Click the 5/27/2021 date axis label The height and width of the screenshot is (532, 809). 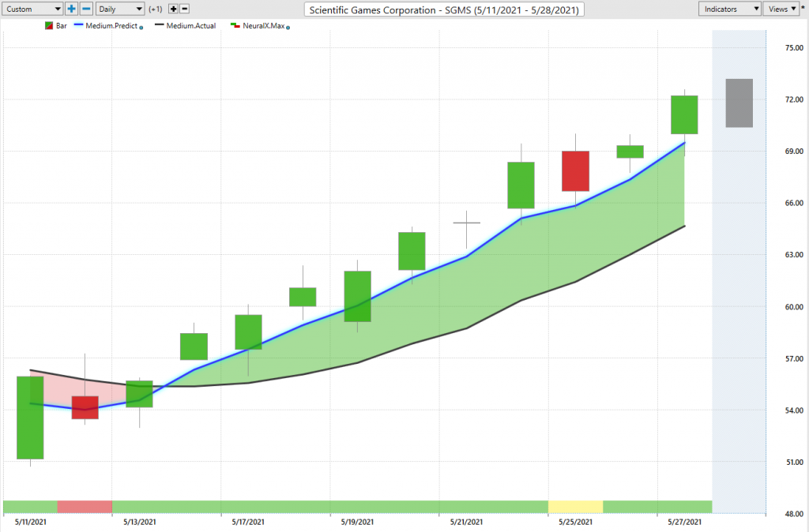click(684, 523)
